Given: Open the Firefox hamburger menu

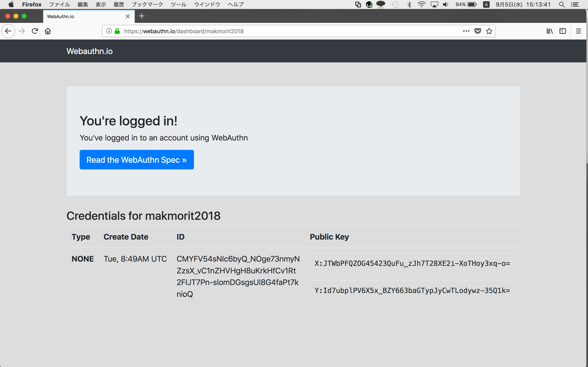Looking at the screenshot, I should point(579,31).
